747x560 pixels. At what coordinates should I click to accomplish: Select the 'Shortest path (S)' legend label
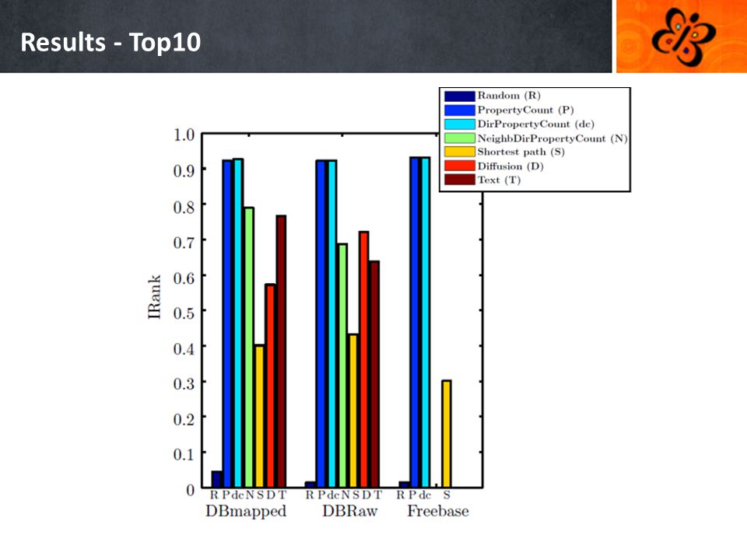pyautogui.click(x=521, y=152)
